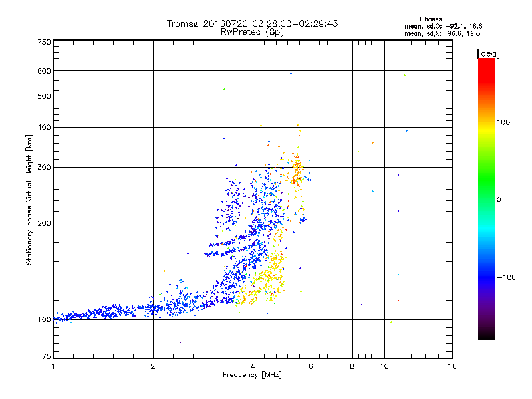Click the x-axis title "Frequency [MHz]"
The height and width of the screenshot is (399, 532).
tap(253, 375)
